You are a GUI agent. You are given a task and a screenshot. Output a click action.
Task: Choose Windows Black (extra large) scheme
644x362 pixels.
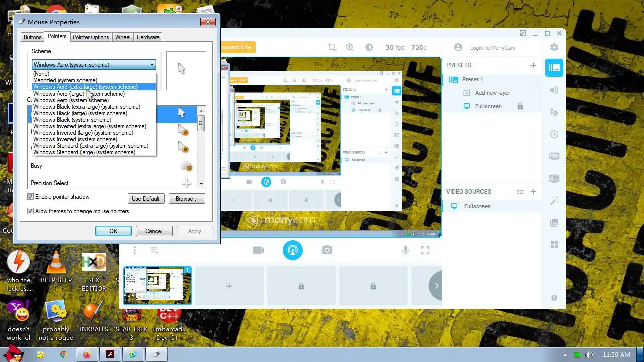tap(95, 107)
